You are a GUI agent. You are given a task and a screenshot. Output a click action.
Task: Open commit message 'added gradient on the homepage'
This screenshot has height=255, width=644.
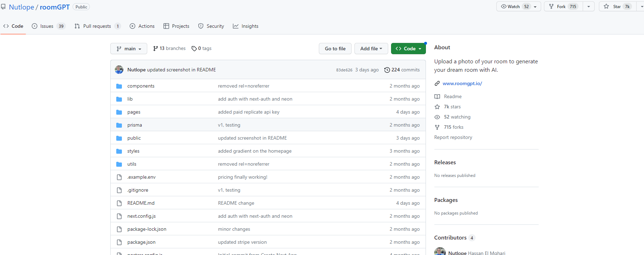(255, 151)
